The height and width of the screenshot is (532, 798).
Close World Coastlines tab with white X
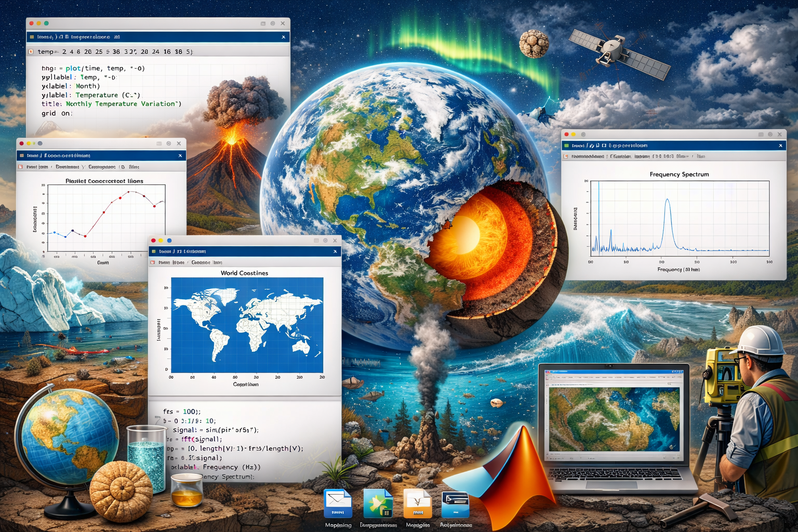(335, 251)
